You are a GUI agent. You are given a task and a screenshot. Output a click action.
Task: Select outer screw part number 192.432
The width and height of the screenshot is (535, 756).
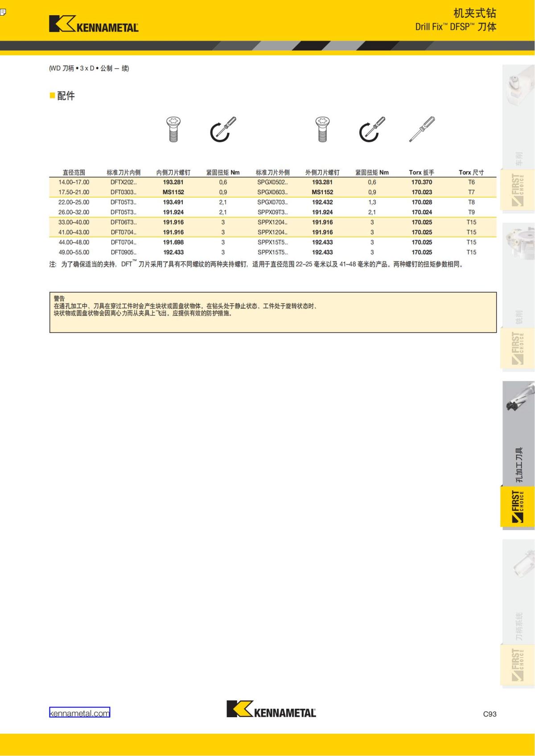tap(322, 202)
